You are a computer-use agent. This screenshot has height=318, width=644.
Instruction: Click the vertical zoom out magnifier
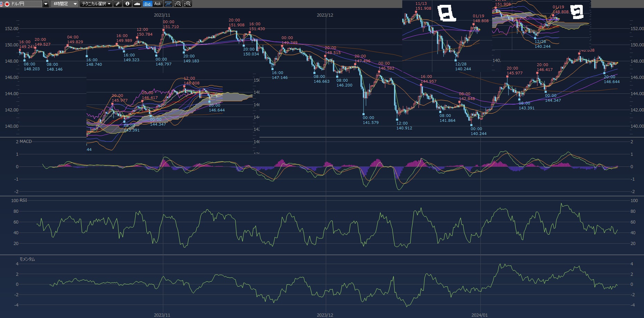178,4
